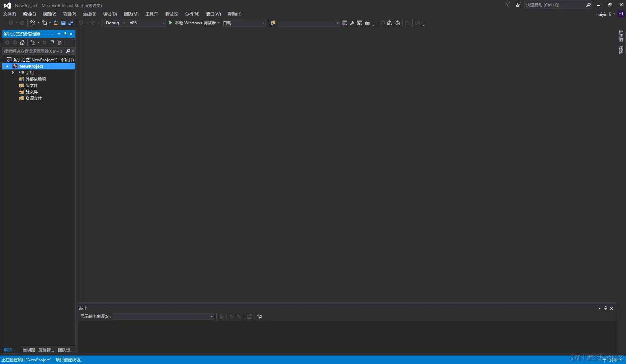Click the HL account avatar badge
The image size is (626, 364).
tap(621, 14)
